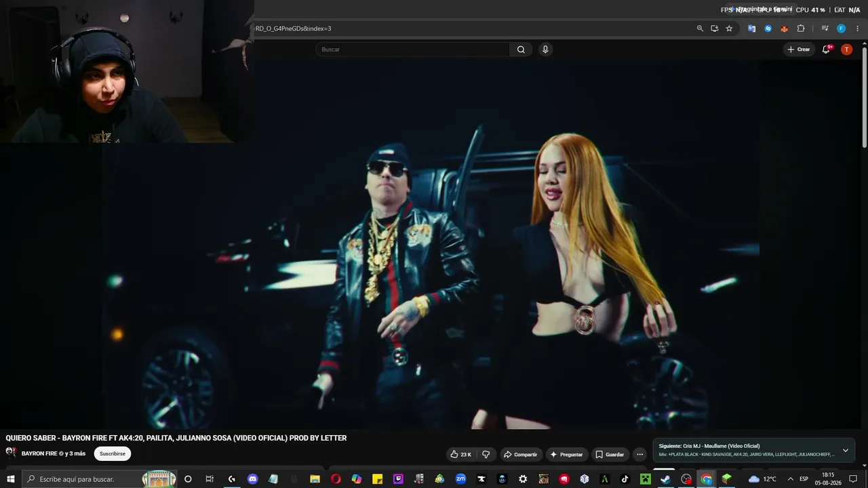
Task: Open YouTube notifications bell
Action: click(x=826, y=49)
